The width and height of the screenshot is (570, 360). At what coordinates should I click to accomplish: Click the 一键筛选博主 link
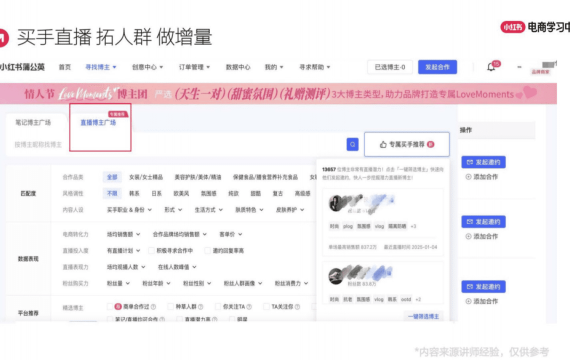click(x=423, y=316)
